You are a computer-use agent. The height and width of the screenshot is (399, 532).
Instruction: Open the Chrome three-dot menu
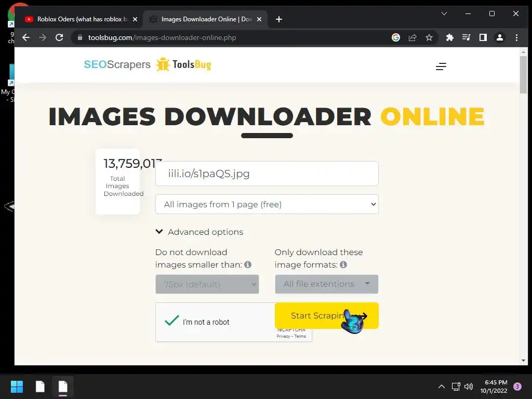(516, 37)
